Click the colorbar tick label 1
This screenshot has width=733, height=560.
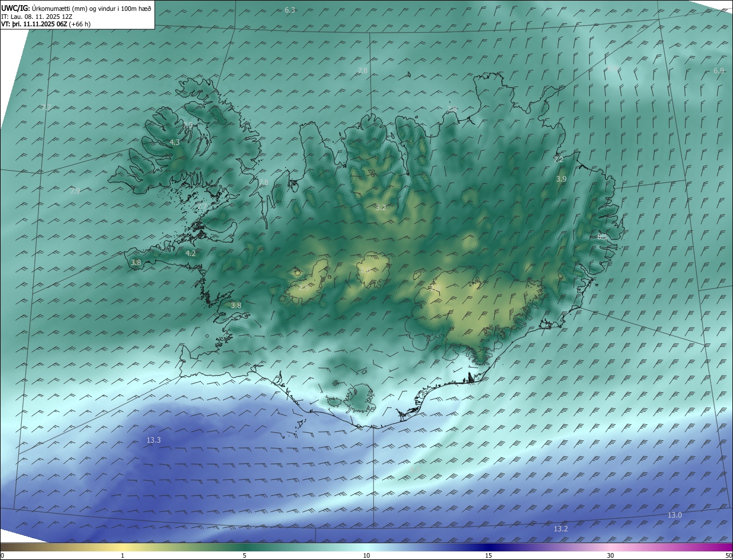[123, 555]
